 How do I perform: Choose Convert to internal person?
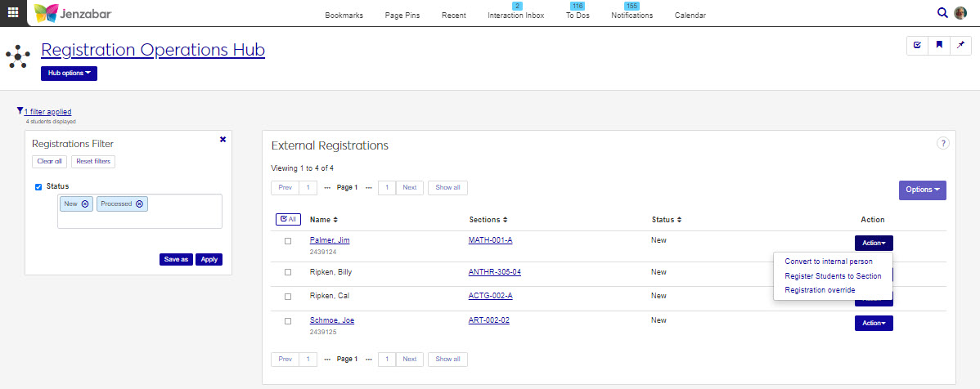(828, 262)
